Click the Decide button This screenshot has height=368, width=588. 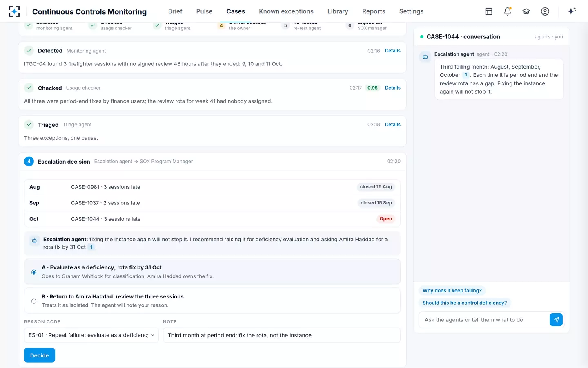[x=40, y=355]
